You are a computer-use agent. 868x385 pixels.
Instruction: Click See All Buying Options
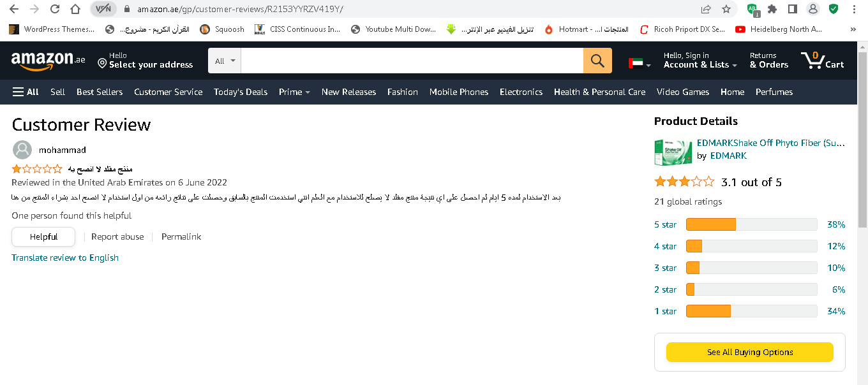pos(750,352)
